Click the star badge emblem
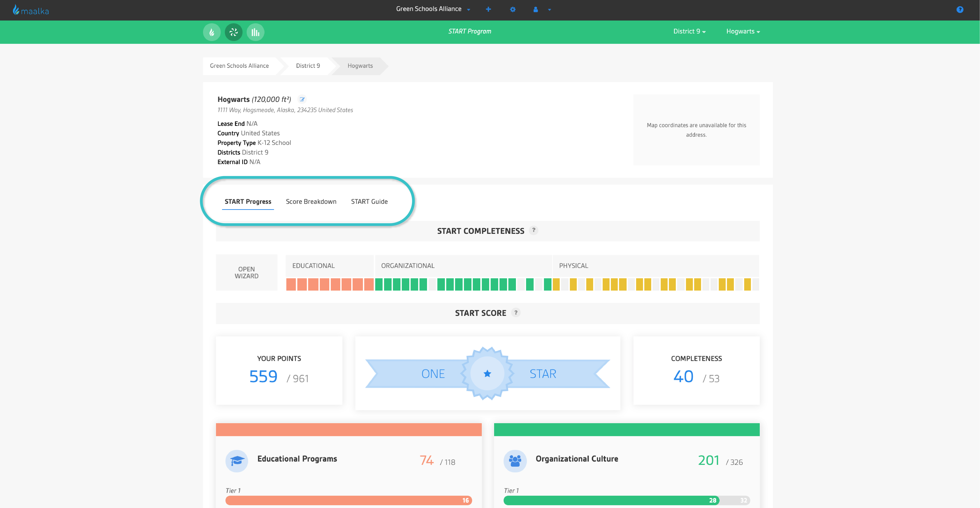The width and height of the screenshot is (980, 508). point(487,373)
